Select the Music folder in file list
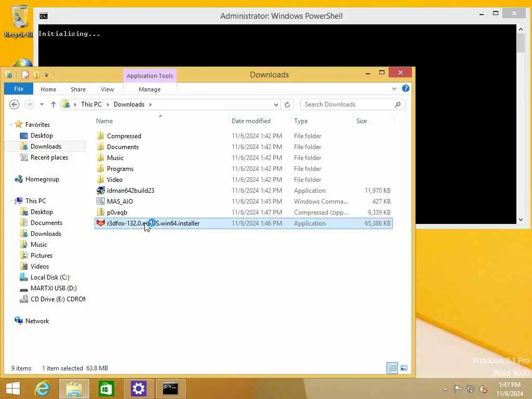Screen dimensions: 532x399 243,158
